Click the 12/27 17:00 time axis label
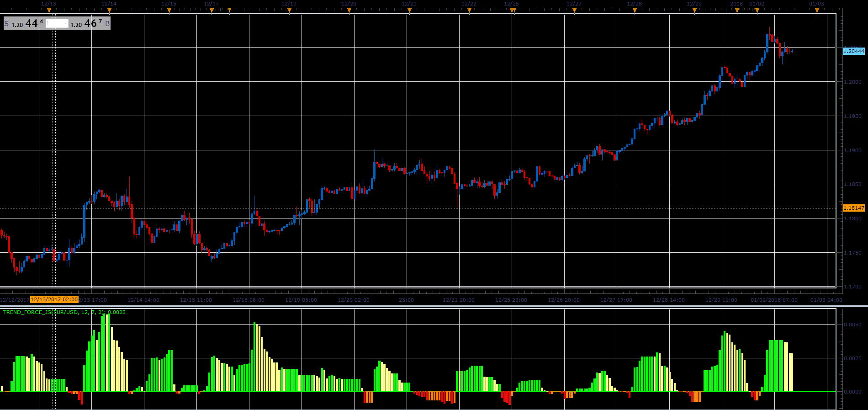868x410 pixels. coord(616,300)
